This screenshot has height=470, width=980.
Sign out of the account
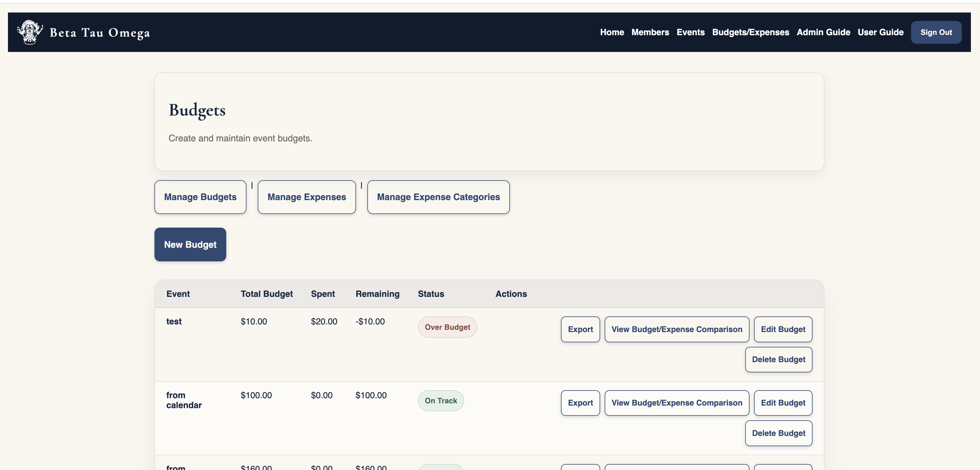(936, 32)
